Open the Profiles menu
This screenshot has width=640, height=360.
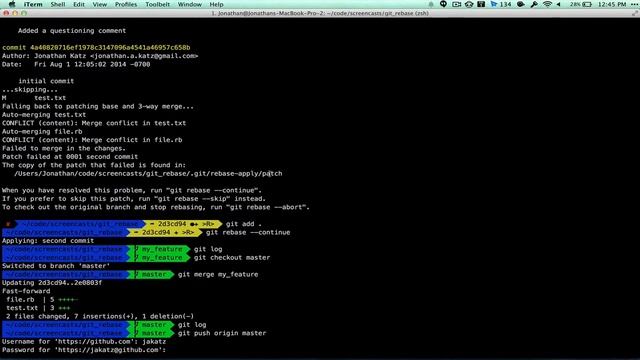pos(126,4)
